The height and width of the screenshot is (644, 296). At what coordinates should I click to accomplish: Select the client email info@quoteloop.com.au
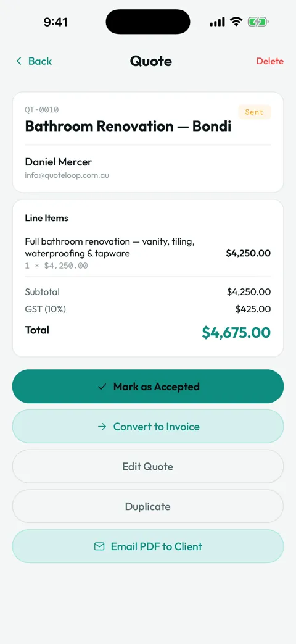[x=67, y=175]
